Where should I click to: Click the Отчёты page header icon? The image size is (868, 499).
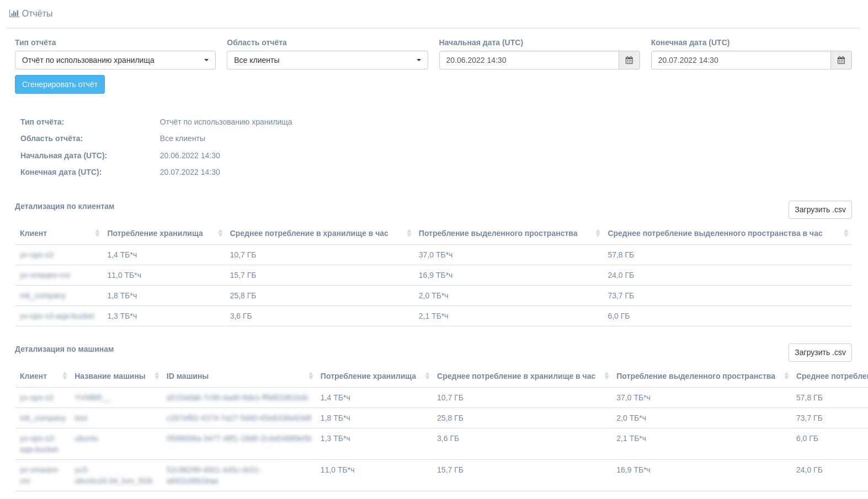click(x=14, y=13)
